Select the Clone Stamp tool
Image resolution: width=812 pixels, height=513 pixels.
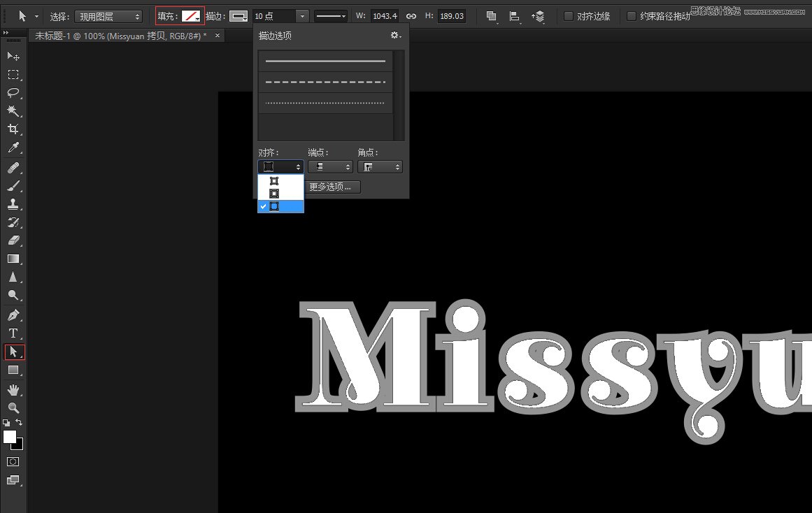point(13,204)
